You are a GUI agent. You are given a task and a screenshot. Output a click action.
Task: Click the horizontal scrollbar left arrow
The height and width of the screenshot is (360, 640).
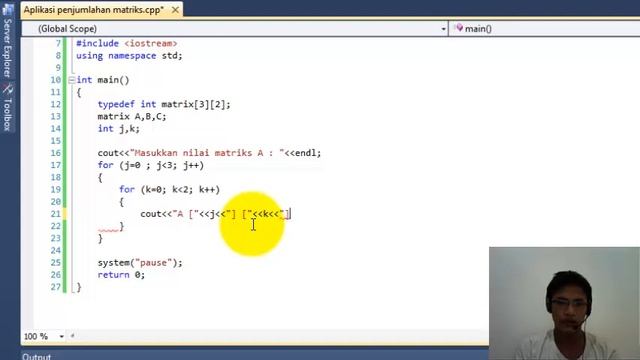click(72, 336)
